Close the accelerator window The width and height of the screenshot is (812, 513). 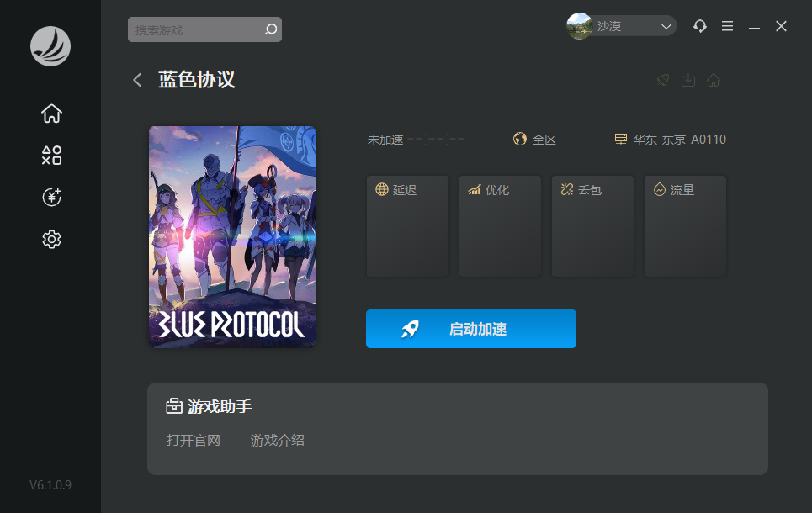781,26
